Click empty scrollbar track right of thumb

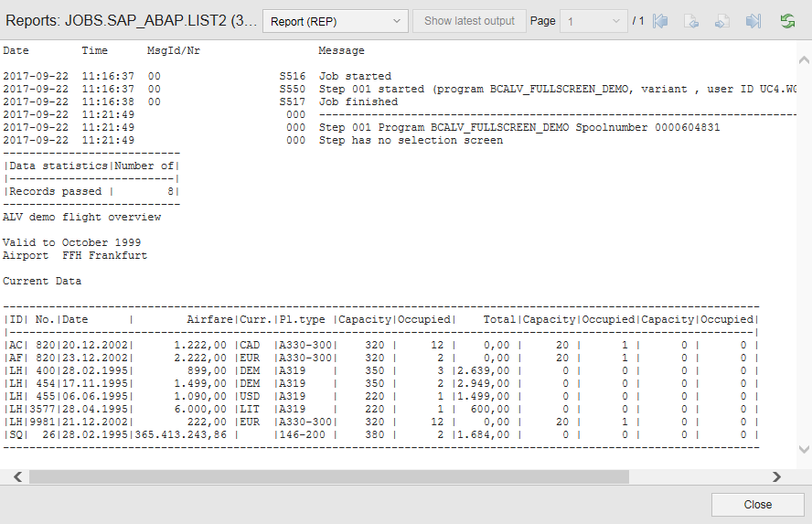tap(699, 477)
